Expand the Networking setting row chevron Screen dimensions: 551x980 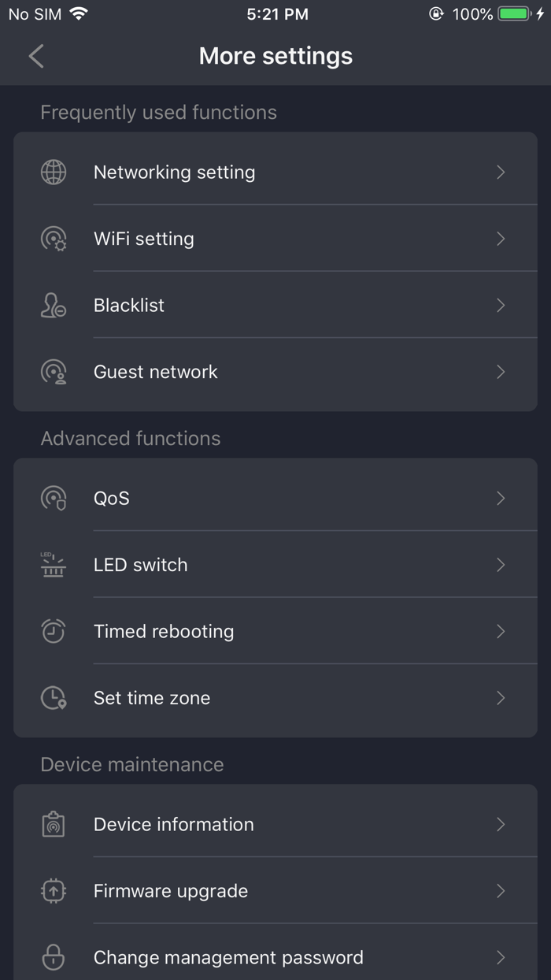(501, 172)
